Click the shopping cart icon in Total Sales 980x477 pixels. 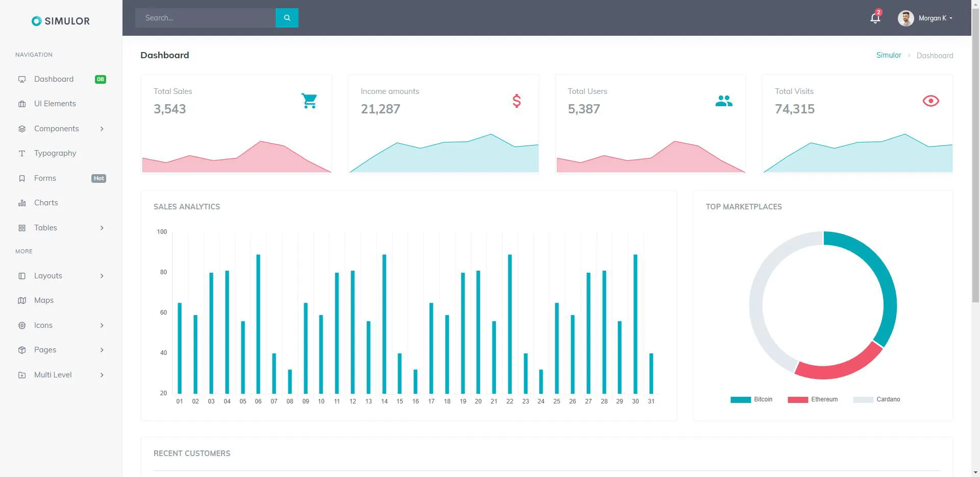pyautogui.click(x=309, y=101)
